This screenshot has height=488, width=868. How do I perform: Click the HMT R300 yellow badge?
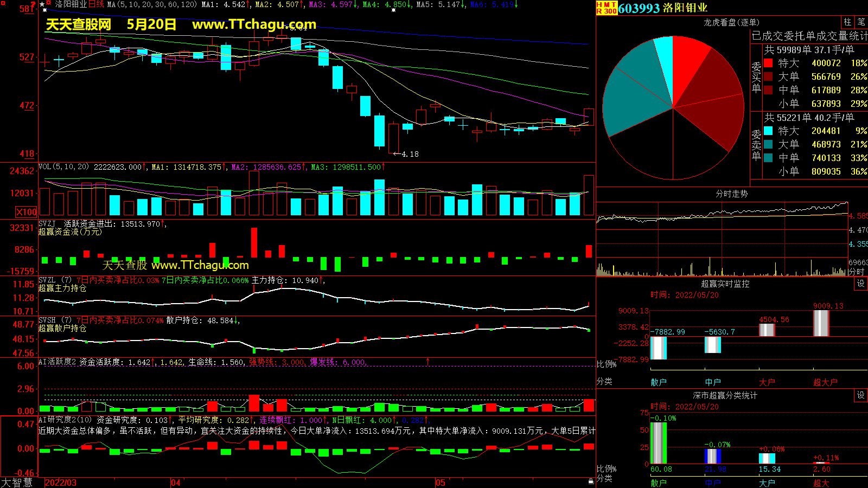[x=607, y=8]
